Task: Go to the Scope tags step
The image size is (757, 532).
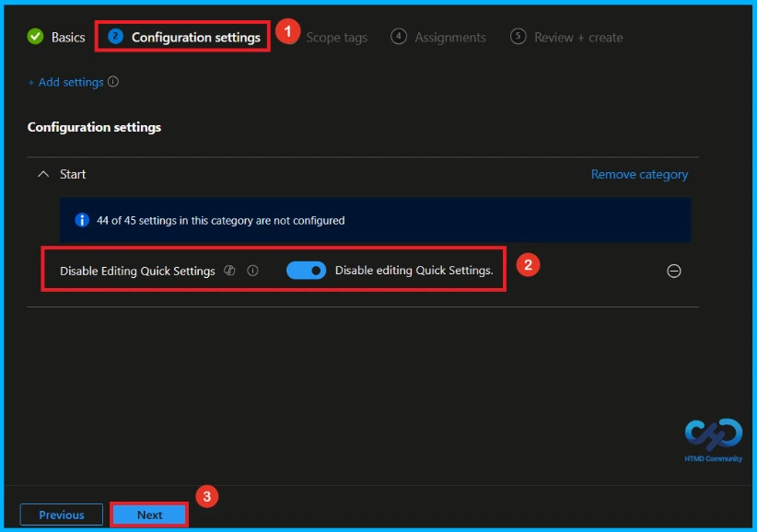Action: click(336, 38)
